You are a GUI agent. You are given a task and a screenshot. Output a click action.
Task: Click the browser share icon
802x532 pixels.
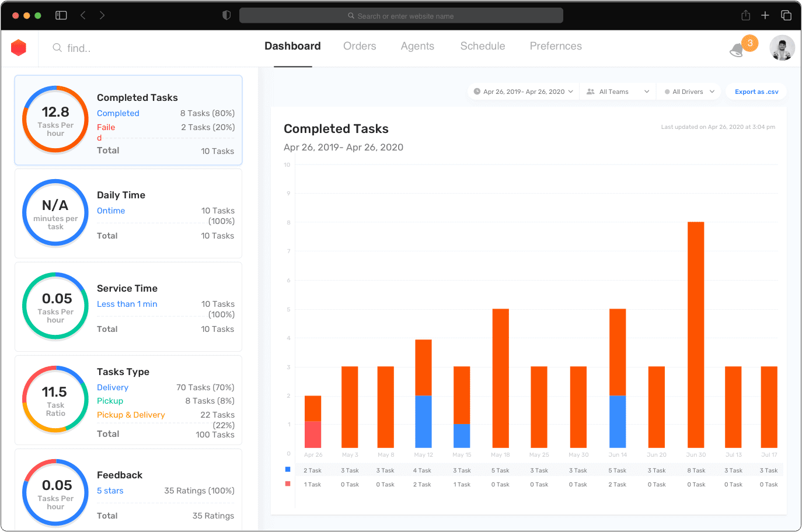click(x=745, y=15)
